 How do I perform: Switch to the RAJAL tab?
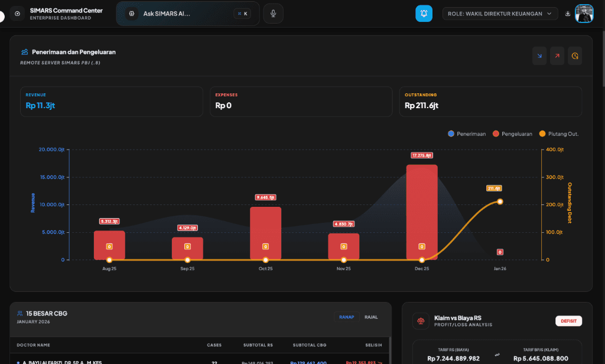pos(371,317)
